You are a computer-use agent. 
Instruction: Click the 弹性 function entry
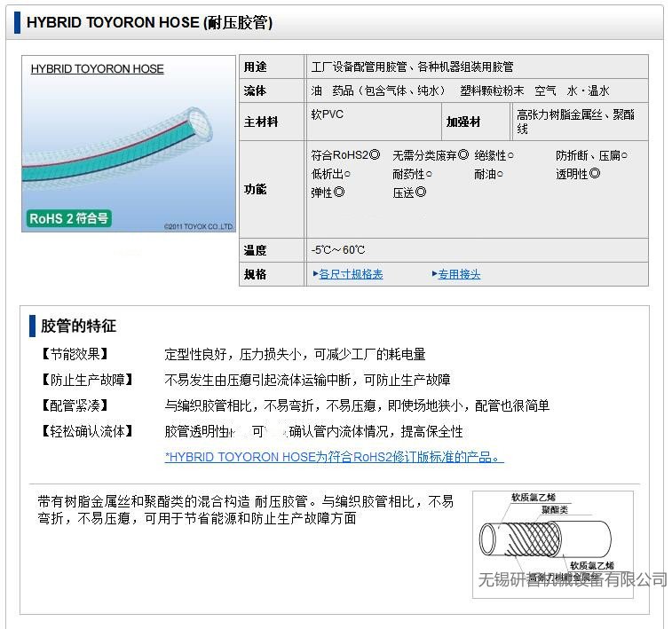[x=328, y=193]
